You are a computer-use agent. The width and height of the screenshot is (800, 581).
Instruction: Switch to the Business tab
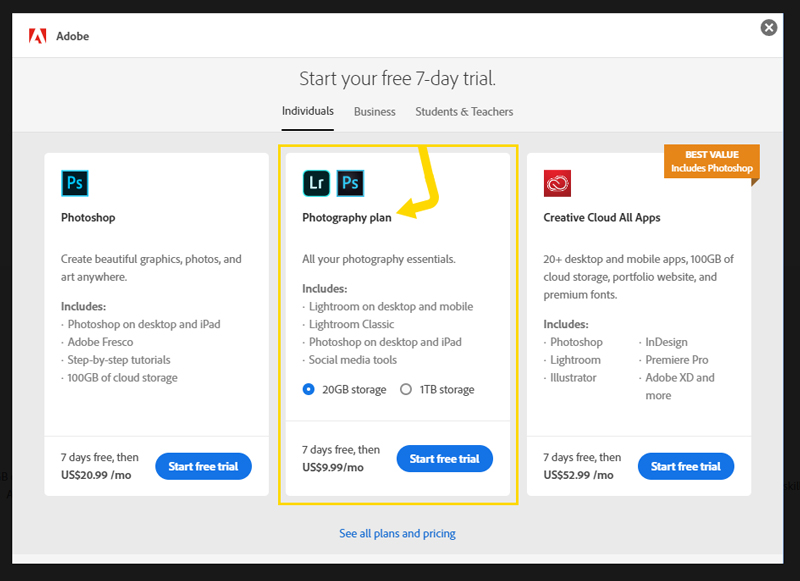[x=374, y=112]
